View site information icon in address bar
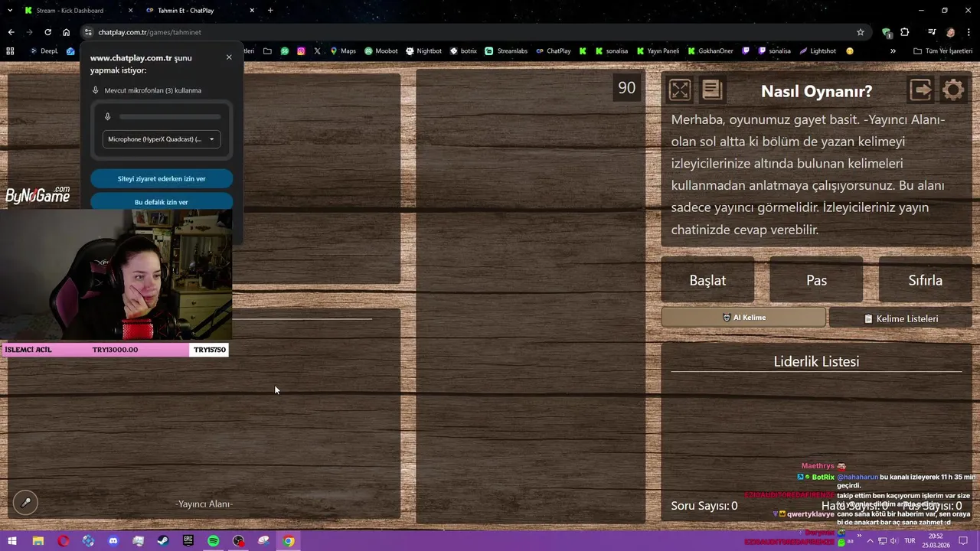This screenshot has height=551, width=980. (x=88, y=32)
